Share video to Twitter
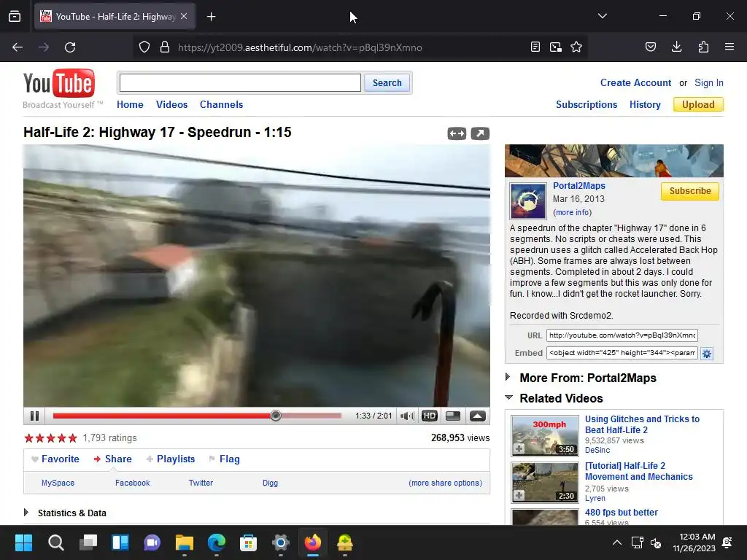 pyautogui.click(x=201, y=483)
